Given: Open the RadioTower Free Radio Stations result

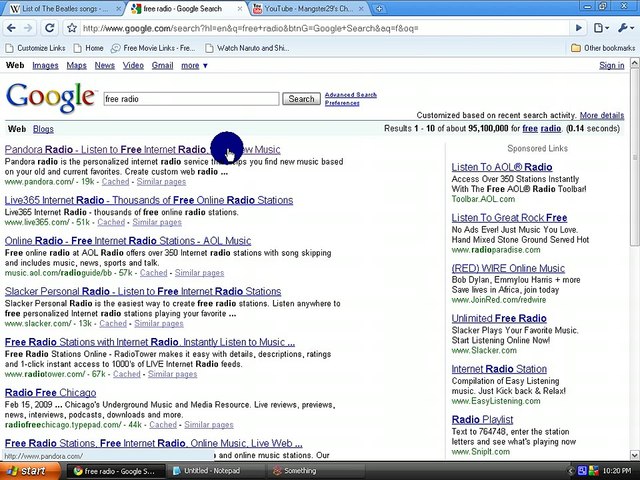Looking at the screenshot, I should [x=150, y=342].
